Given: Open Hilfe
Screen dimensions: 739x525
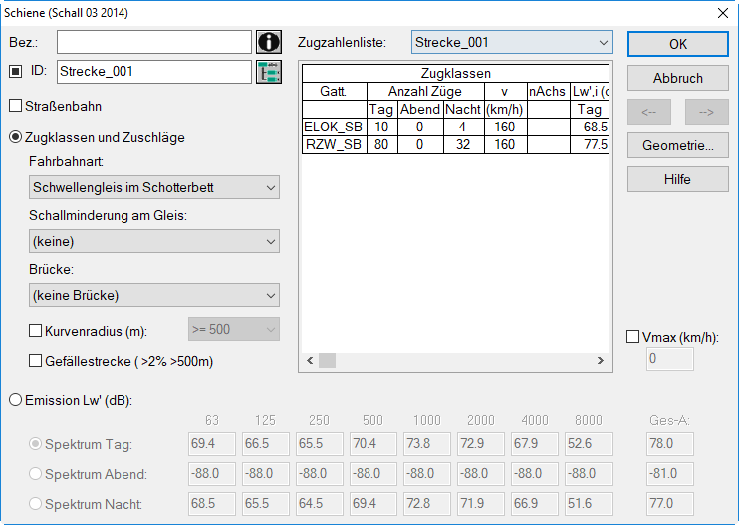Looking at the screenshot, I should coord(678,179).
